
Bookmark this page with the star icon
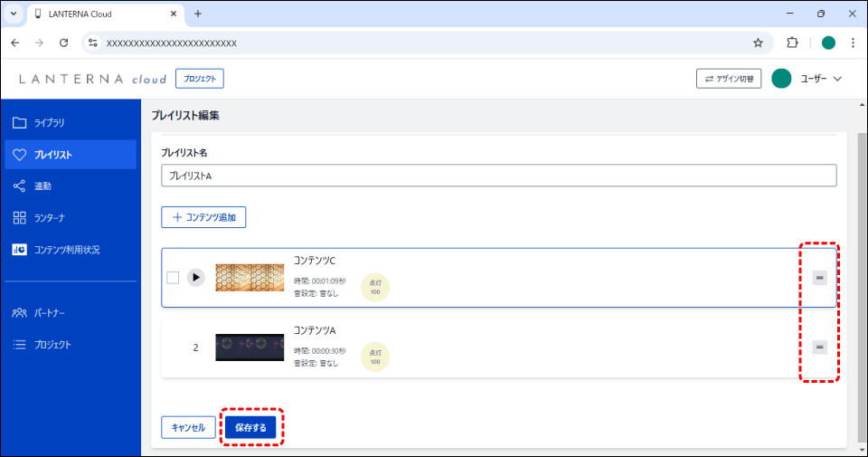tap(758, 43)
